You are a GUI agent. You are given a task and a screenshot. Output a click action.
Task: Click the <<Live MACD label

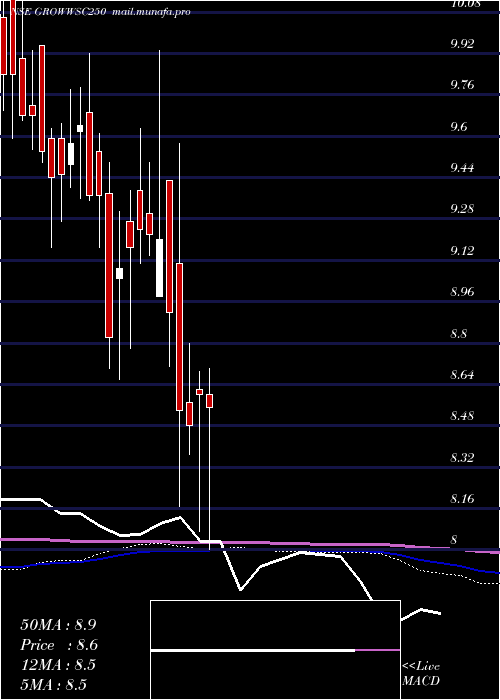421,674
